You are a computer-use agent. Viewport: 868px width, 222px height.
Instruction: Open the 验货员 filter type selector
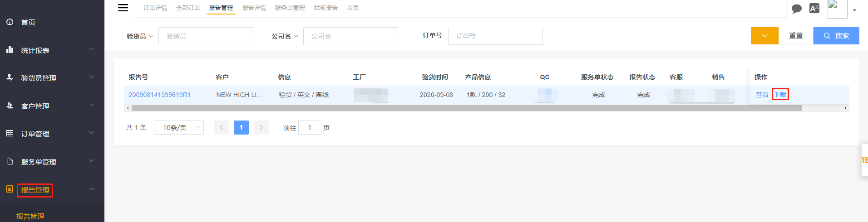pos(140,36)
